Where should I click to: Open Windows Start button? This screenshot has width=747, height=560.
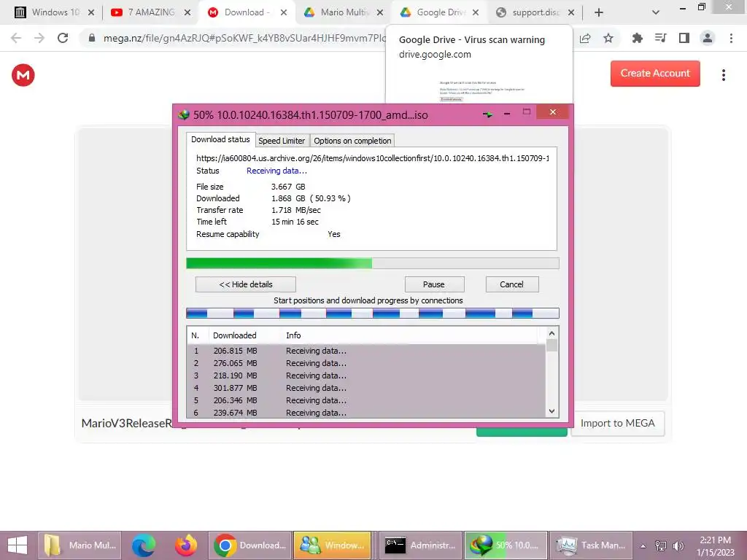click(18, 545)
